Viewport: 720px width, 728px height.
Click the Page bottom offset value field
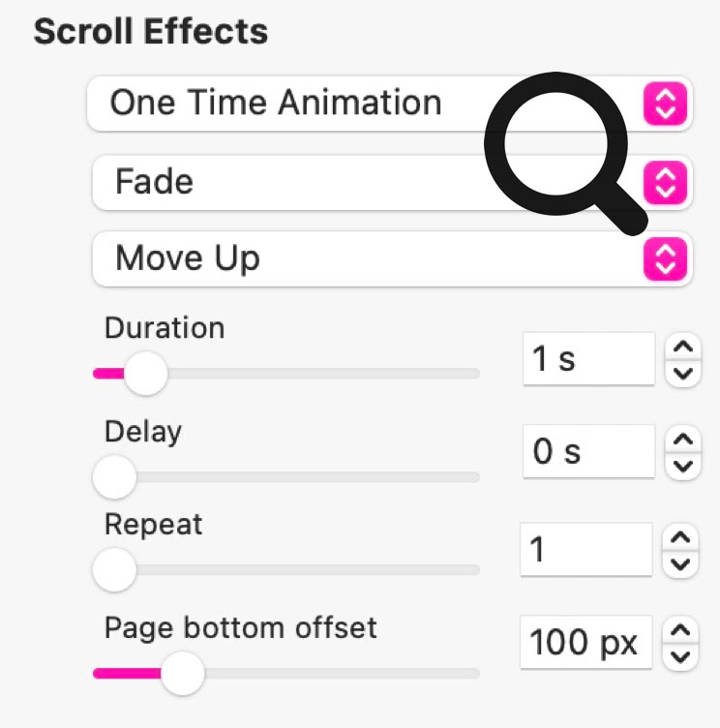(x=585, y=641)
